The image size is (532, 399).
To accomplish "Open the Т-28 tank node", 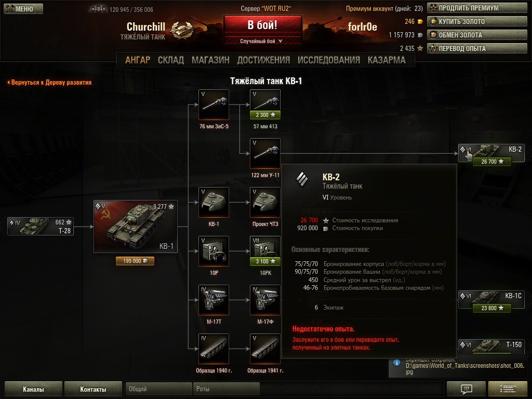I will (x=41, y=227).
